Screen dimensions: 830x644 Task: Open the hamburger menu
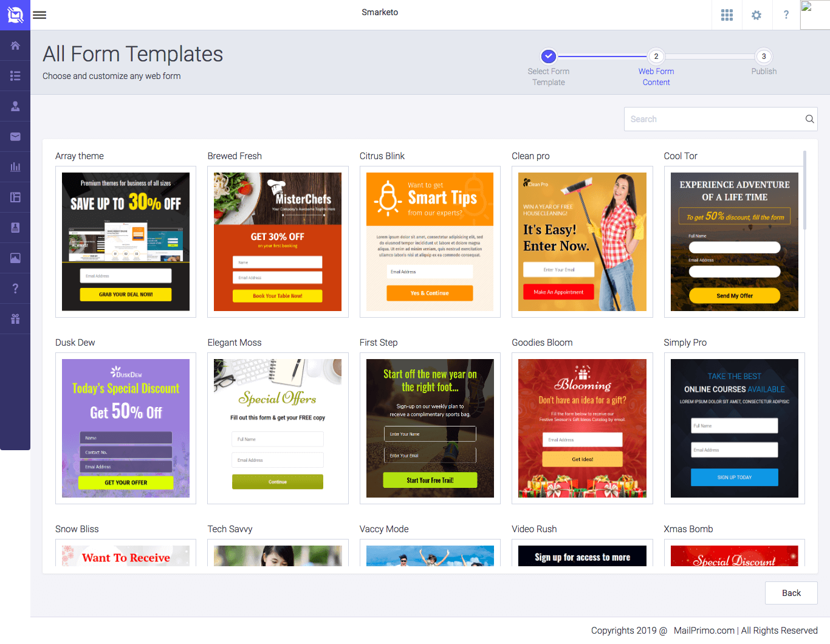(39, 15)
